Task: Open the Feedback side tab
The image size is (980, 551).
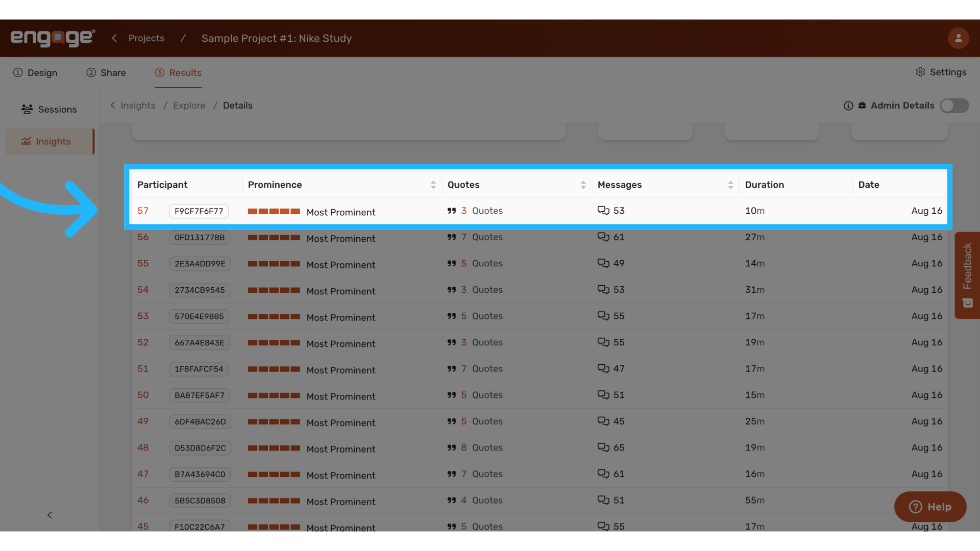Action: [x=967, y=275]
